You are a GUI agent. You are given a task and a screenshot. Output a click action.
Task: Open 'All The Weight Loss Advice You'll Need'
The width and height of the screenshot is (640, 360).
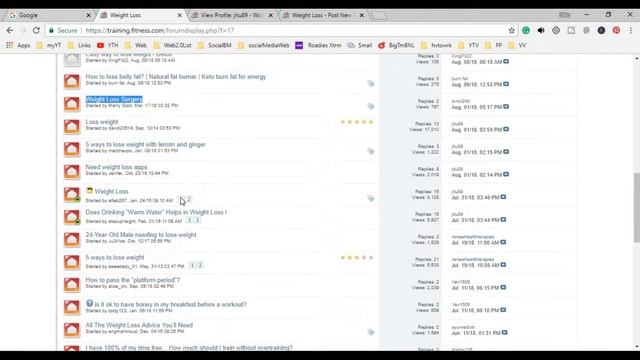pyautogui.click(x=139, y=325)
